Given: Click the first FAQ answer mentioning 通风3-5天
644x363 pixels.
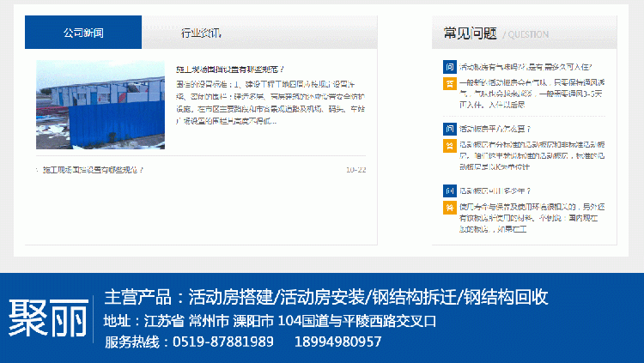Looking at the screenshot, I should pyautogui.click(x=532, y=94).
